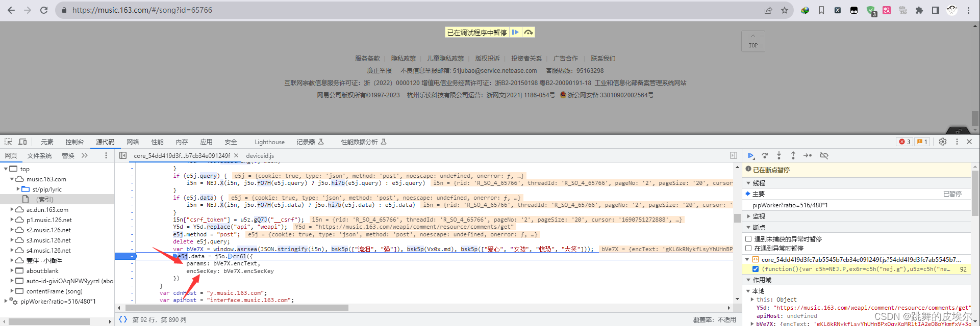Open the 控制台 panel tab
The width and height of the screenshot is (980, 326).
pos(74,142)
